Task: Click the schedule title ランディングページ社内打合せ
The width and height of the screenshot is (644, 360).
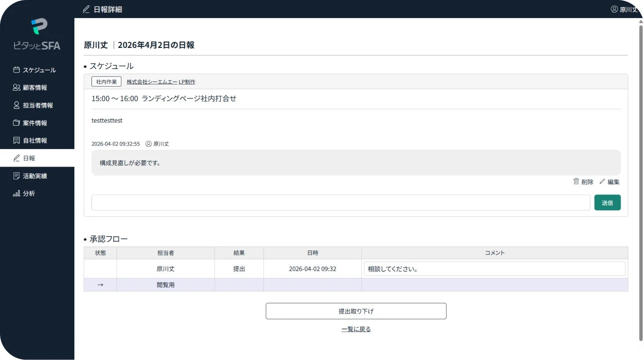Action: click(x=189, y=98)
